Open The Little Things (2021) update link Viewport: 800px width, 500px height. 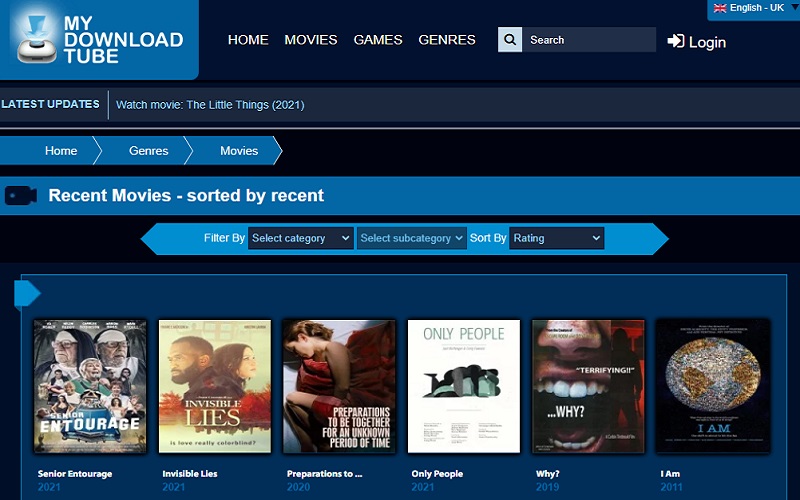(x=210, y=105)
